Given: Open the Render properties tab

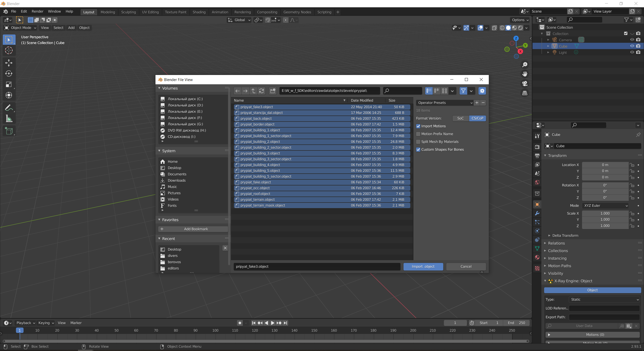Looking at the screenshot, I should point(537,147).
